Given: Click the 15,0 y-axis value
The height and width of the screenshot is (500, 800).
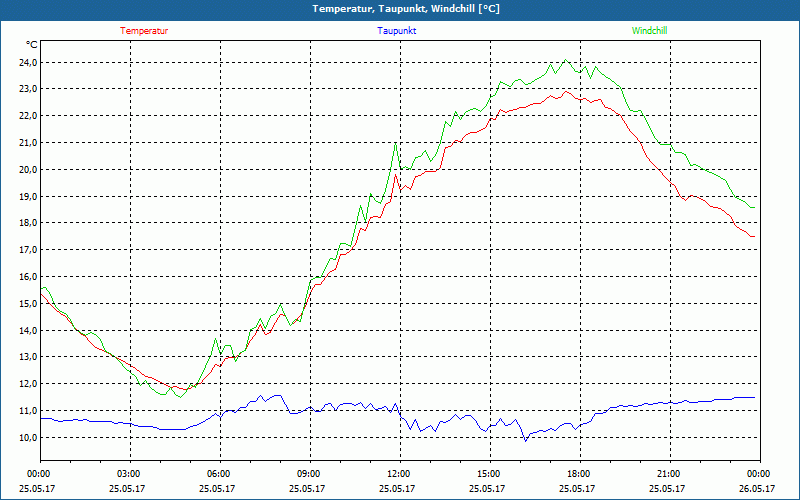Looking at the screenshot, I should click(28, 304).
